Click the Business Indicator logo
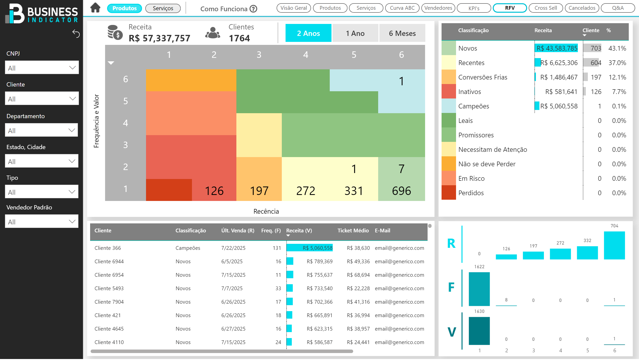Screen dimensions: 639x364 [41, 13]
